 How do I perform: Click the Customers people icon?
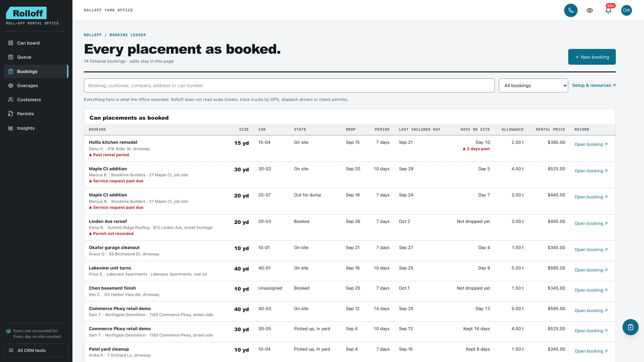click(11, 99)
